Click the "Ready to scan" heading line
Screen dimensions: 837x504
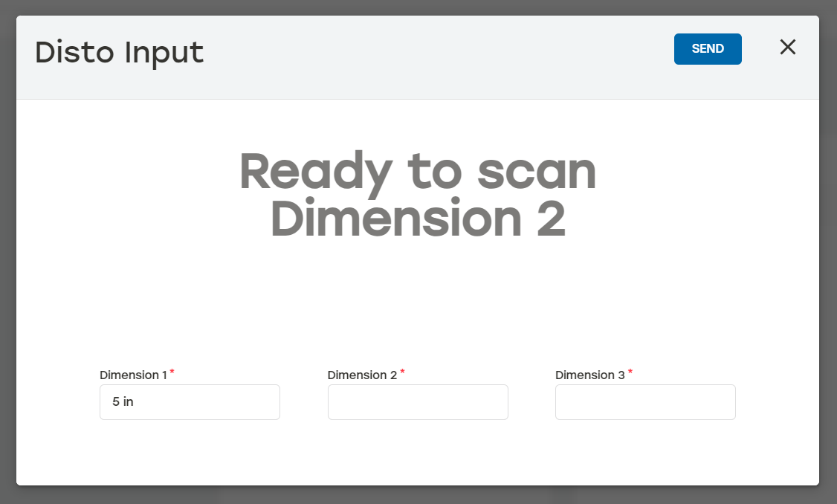click(x=418, y=172)
